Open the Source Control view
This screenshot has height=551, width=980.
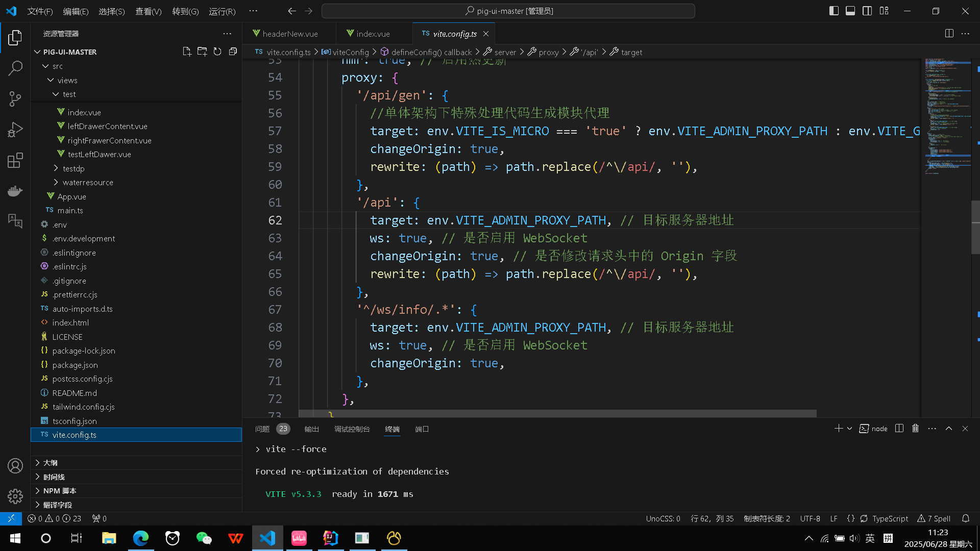tap(15, 98)
